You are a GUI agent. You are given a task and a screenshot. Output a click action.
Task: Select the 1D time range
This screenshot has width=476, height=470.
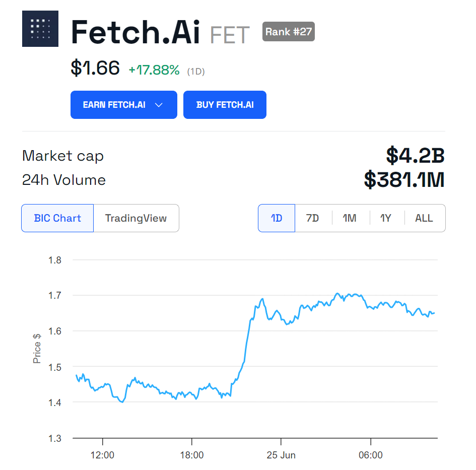[277, 218]
